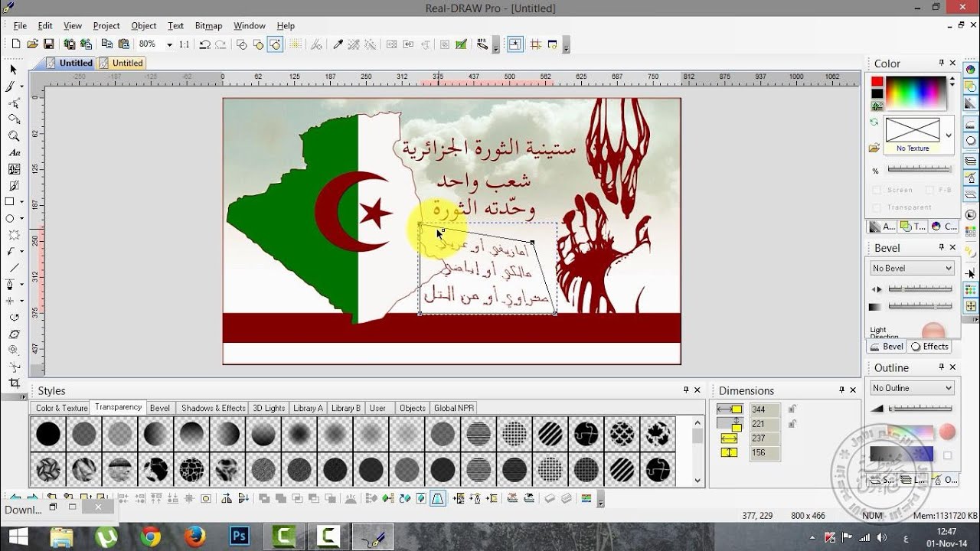980x551 pixels.
Task: Save the document with floppy icon
Action: pyautogui.click(x=48, y=44)
